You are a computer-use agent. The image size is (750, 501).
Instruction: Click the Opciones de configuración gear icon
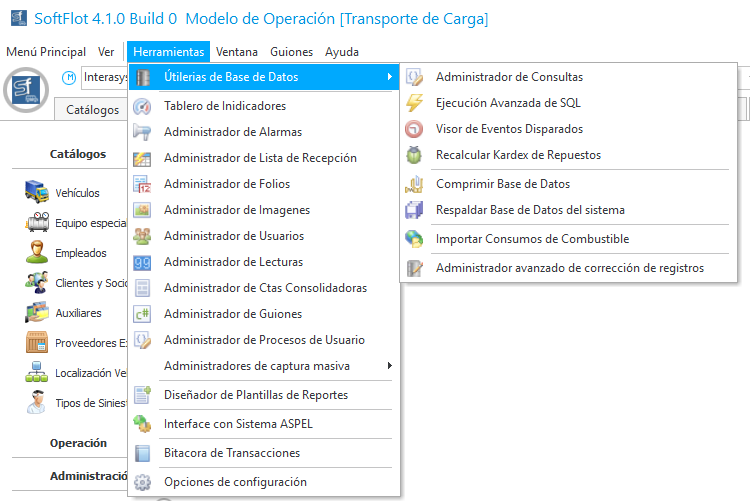pyautogui.click(x=143, y=482)
